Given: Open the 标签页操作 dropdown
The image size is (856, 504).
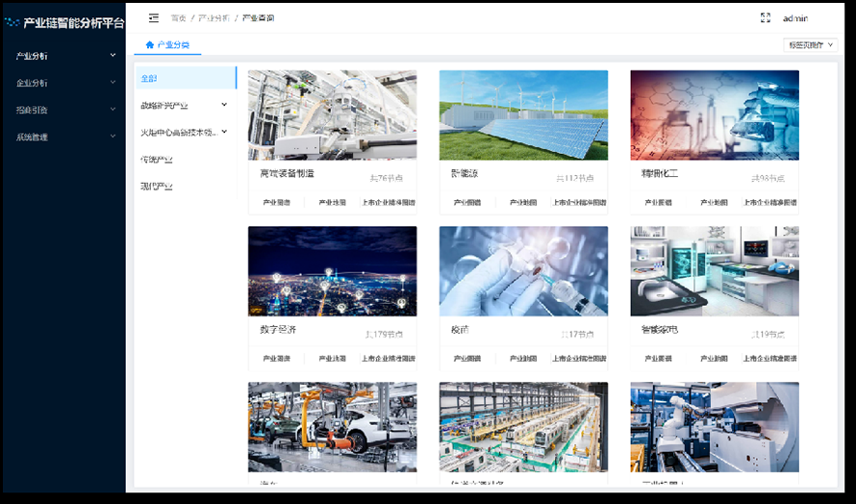Looking at the screenshot, I should (811, 45).
